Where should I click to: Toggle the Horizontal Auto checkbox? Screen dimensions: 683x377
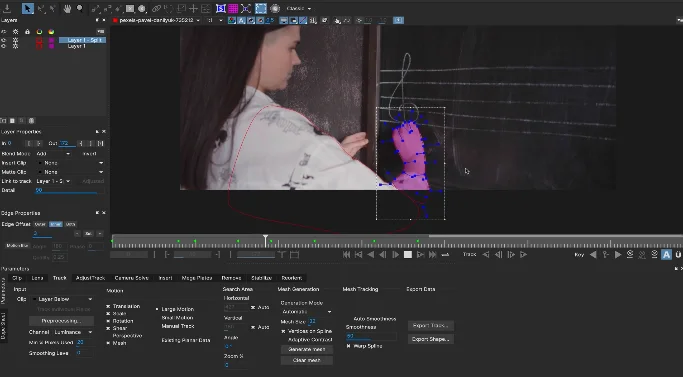[x=253, y=307]
